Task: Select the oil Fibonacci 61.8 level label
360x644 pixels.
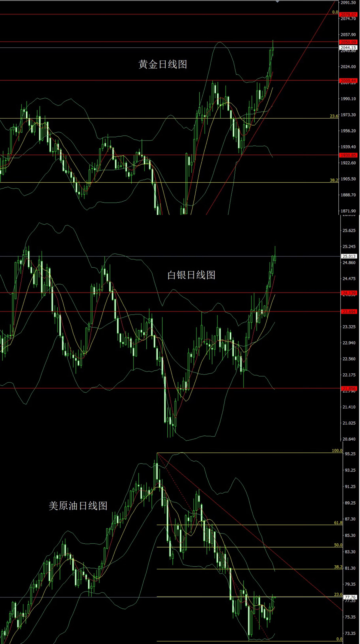Action: 338,523
